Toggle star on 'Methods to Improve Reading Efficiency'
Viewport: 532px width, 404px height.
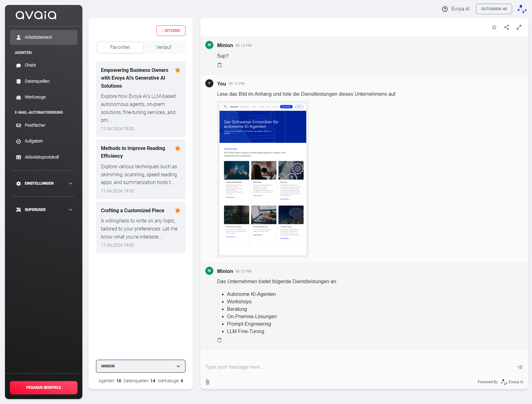(178, 148)
